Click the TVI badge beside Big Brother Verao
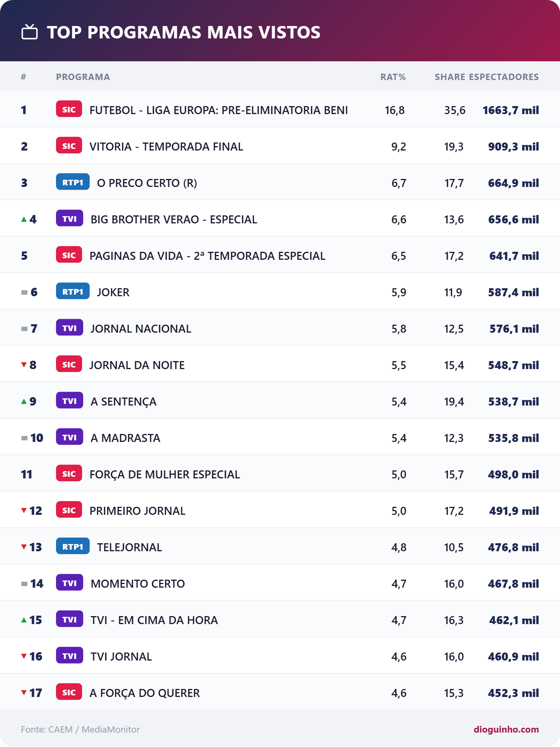The width and height of the screenshot is (560, 747). click(x=70, y=219)
